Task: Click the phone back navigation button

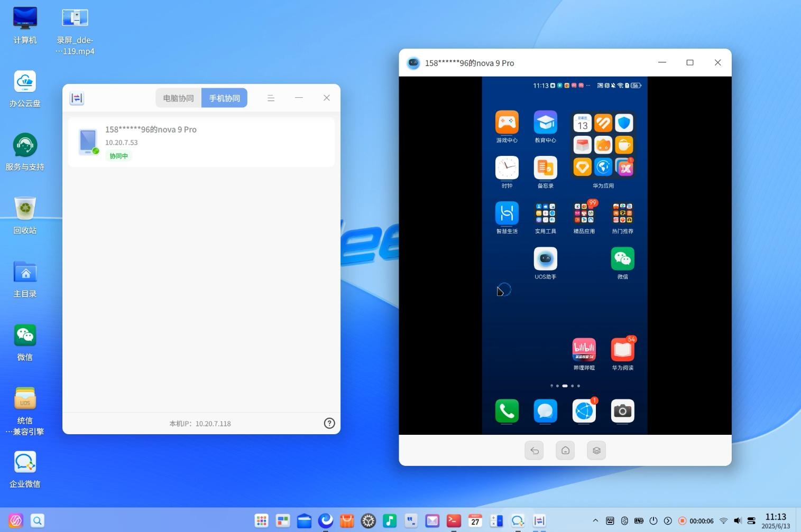Action: coord(535,451)
